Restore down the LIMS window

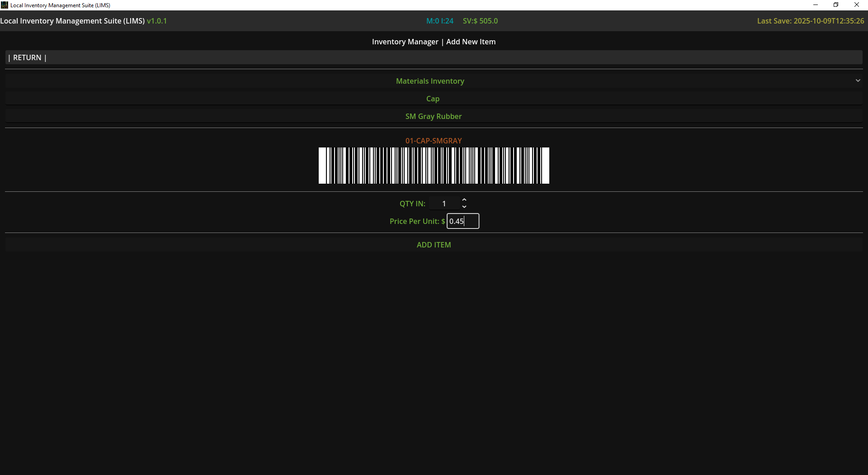[836, 5]
